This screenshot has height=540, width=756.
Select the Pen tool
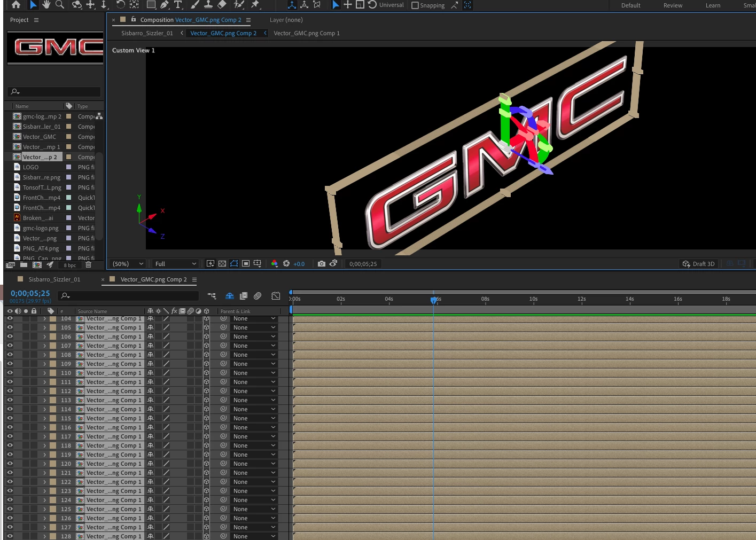[165, 5]
